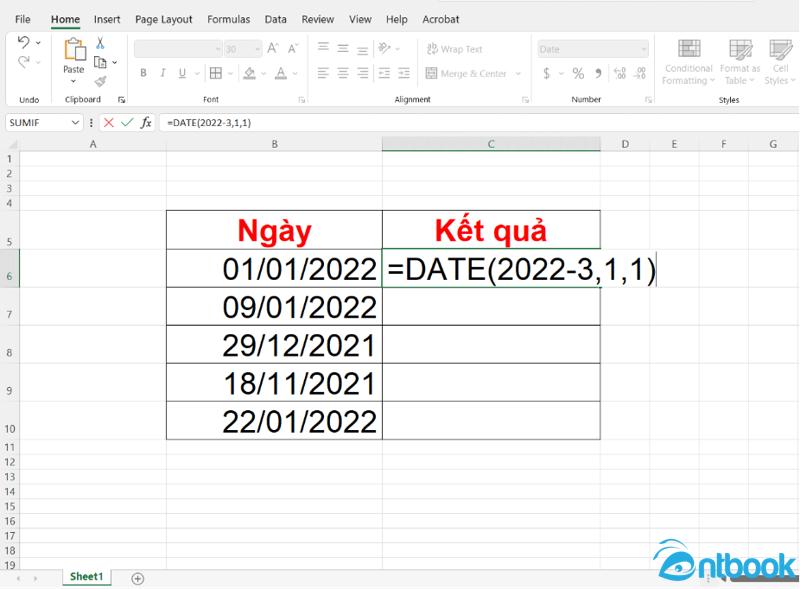800x589 pixels.
Task: Open Font dialog launcher
Action: pyautogui.click(x=302, y=100)
